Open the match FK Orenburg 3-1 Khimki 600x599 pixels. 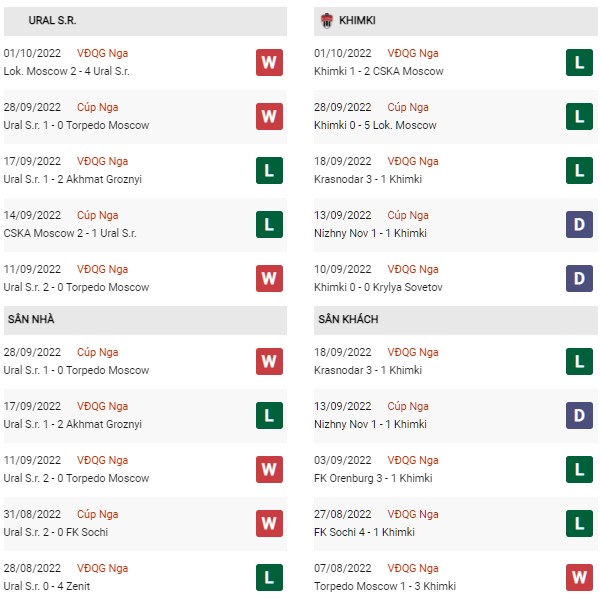point(373,478)
